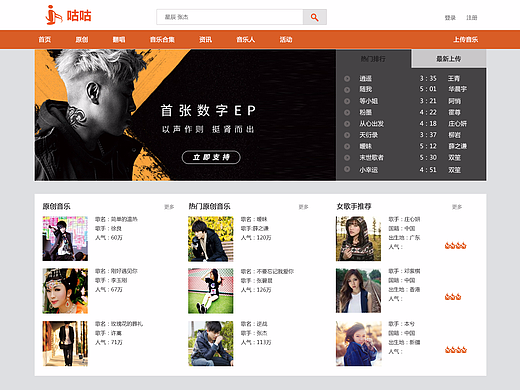This screenshot has width=520, height=390.
Task: Open the third 原创音乐 cover (71万)
Action: (x=65, y=343)
